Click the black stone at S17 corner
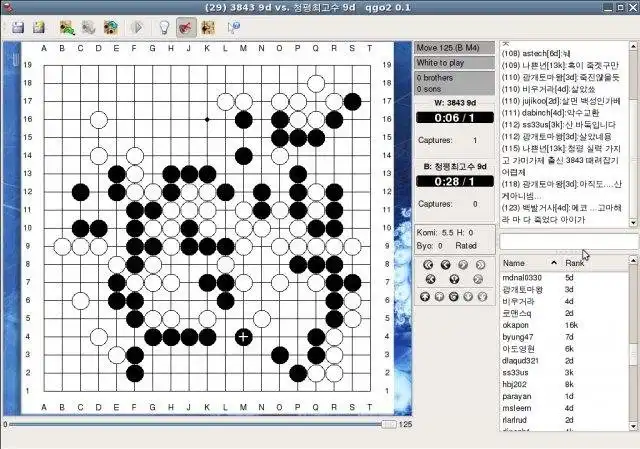This screenshot has height=449, width=640. [x=352, y=102]
